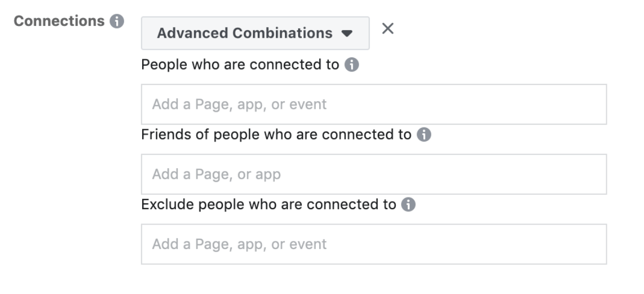
Task: Expand the Connections type selector button
Action: pyautogui.click(x=255, y=33)
